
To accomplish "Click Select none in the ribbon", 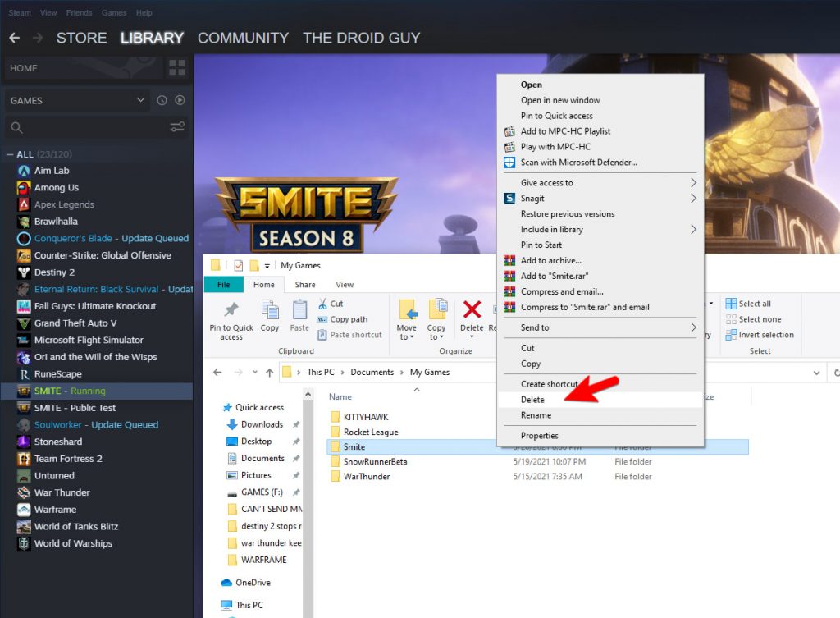I will 753,319.
